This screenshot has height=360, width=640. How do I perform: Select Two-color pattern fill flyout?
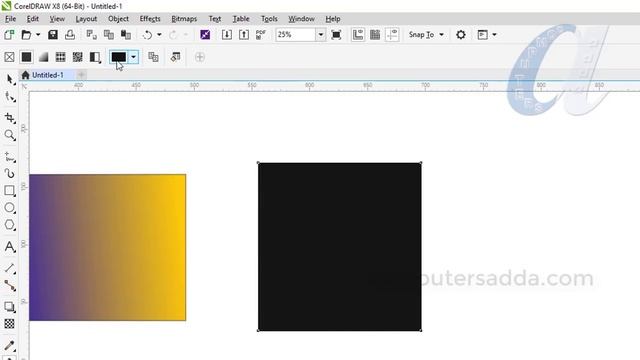(x=95, y=57)
